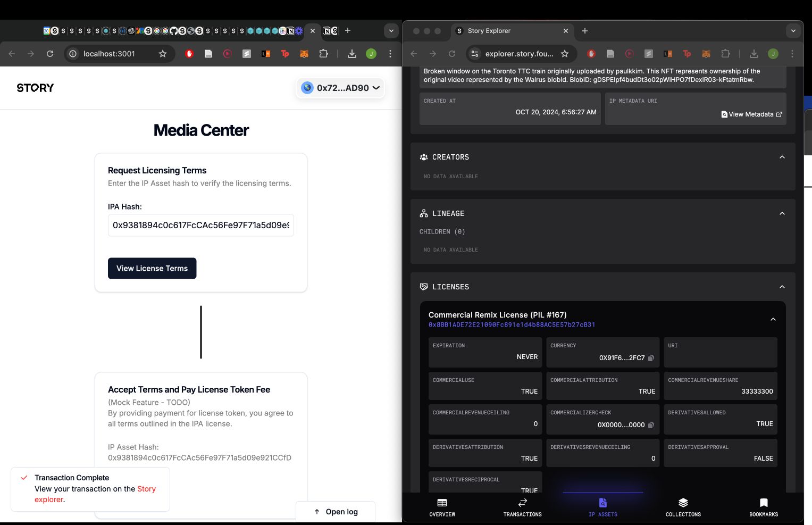812x525 pixels.
Task: Collapse Commercial Remix License PIL #167 card
Action: (773, 319)
